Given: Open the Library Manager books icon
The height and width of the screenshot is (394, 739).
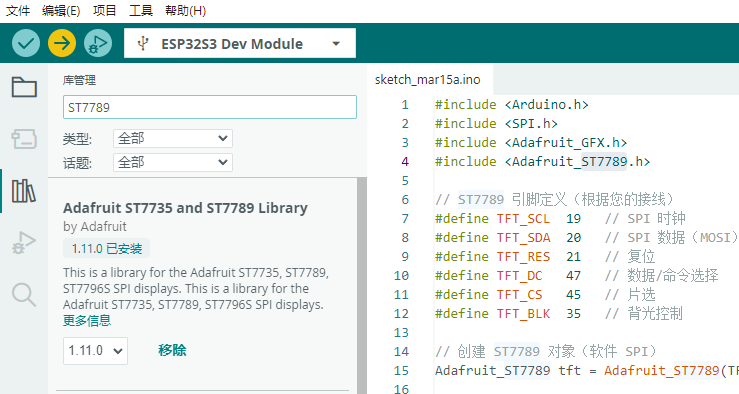Looking at the screenshot, I should tap(24, 191).
